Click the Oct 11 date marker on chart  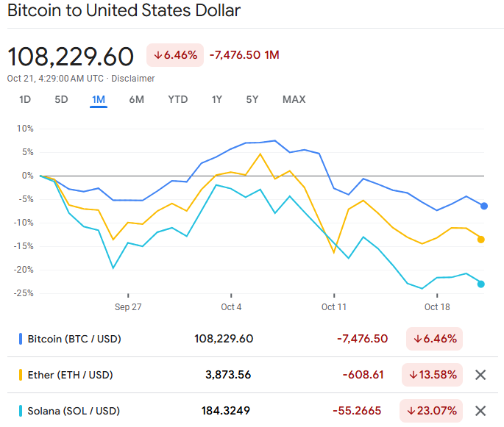(x=333, y=306)
